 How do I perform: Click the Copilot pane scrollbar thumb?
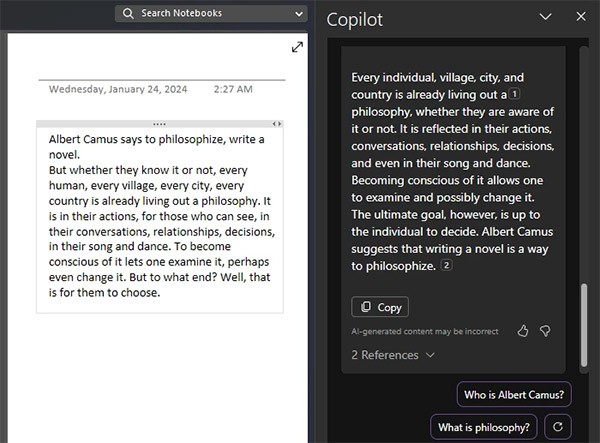click(583, 315)
